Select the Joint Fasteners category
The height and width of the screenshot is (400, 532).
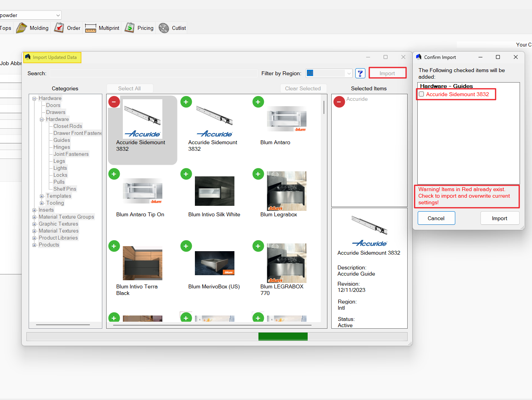pos(71,154)
